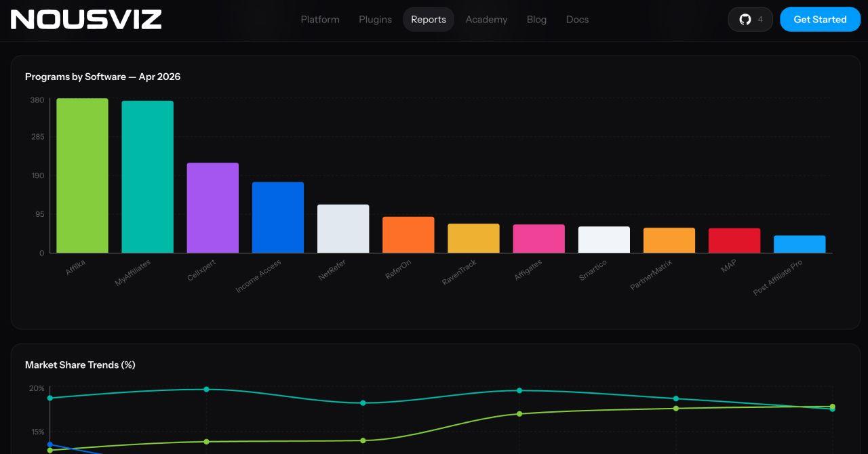The width and height of the screenshot is (868, 454).
Task: Select the pink Affigates bar
Action: (x=538, y=240)
